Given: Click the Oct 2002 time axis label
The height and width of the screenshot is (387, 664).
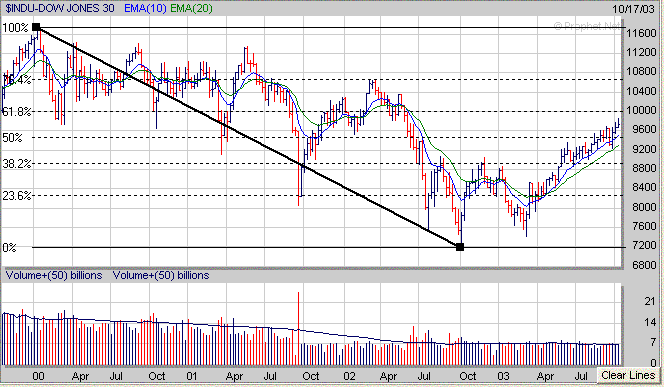Looking at the screenshot, I should click(x=468, y=376).
